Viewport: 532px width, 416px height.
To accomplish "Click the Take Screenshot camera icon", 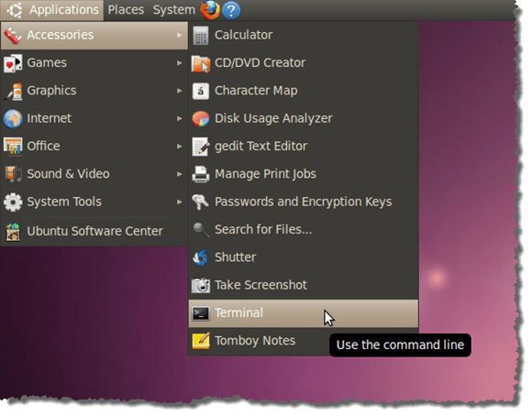I will pyautogui.click(x=201, y=286).
